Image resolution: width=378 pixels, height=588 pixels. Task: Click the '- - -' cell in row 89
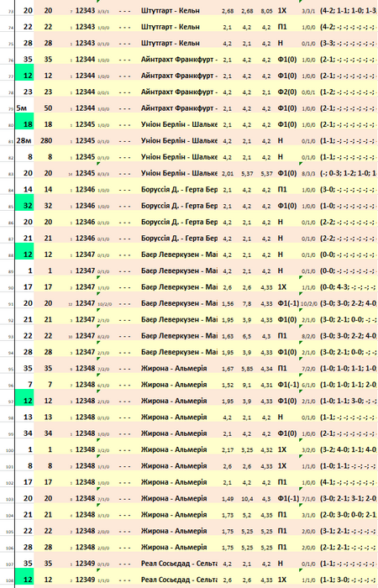124,270
